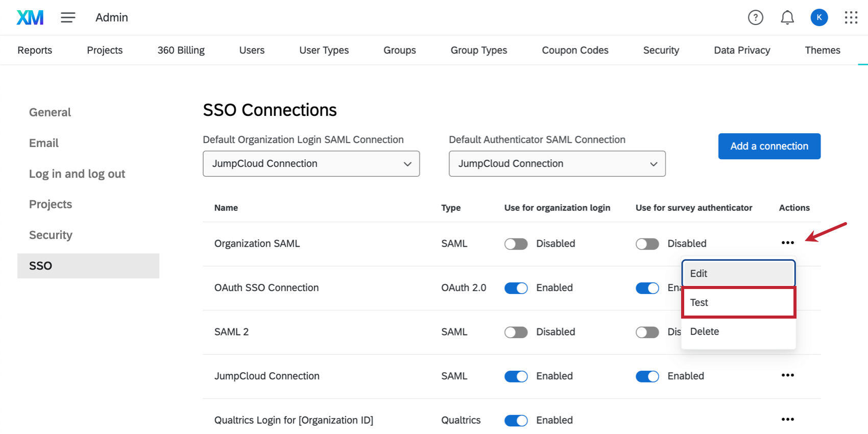Open the app switcher grid icon

click(851, 17)
